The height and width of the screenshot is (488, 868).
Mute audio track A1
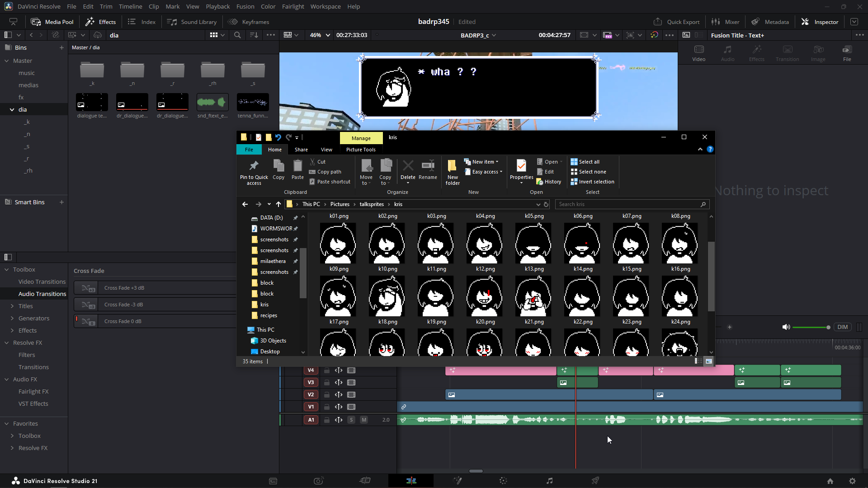[364, 420]
